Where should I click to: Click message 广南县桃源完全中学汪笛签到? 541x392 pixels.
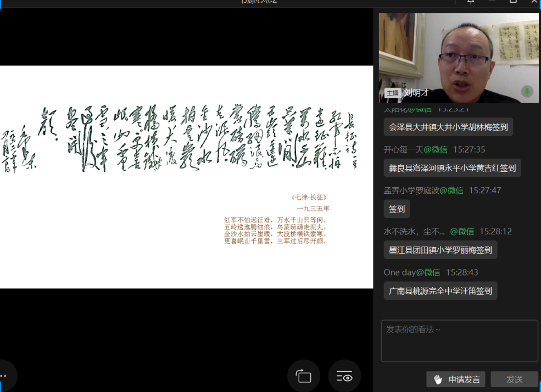[440, 291]
